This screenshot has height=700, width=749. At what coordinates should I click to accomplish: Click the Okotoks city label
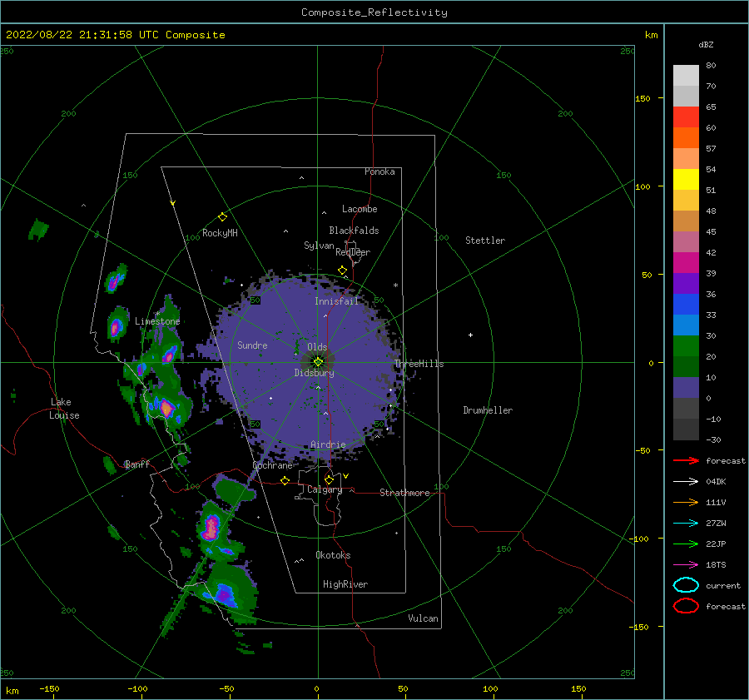pos(333,555)
